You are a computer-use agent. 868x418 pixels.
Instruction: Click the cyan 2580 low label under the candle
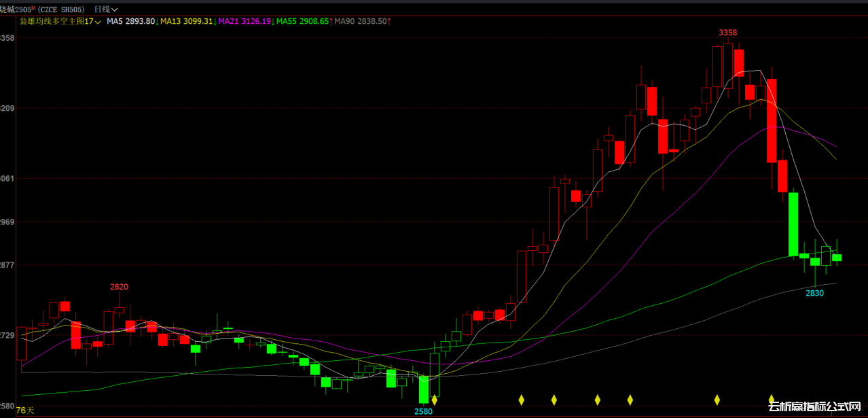click(423, 411)
